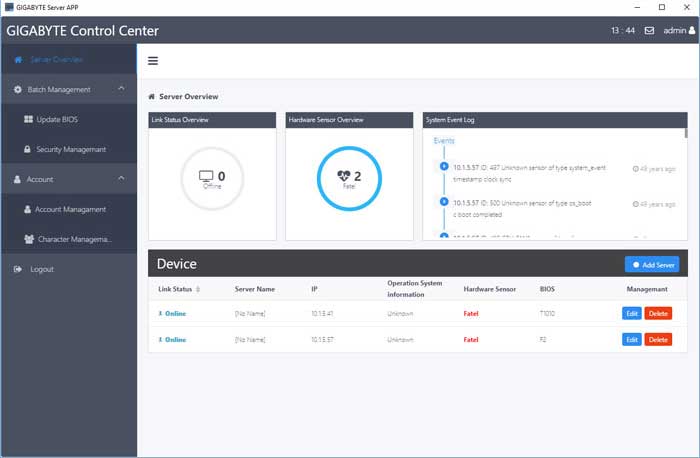Click the second event marker for ID 500

(444, 201)
